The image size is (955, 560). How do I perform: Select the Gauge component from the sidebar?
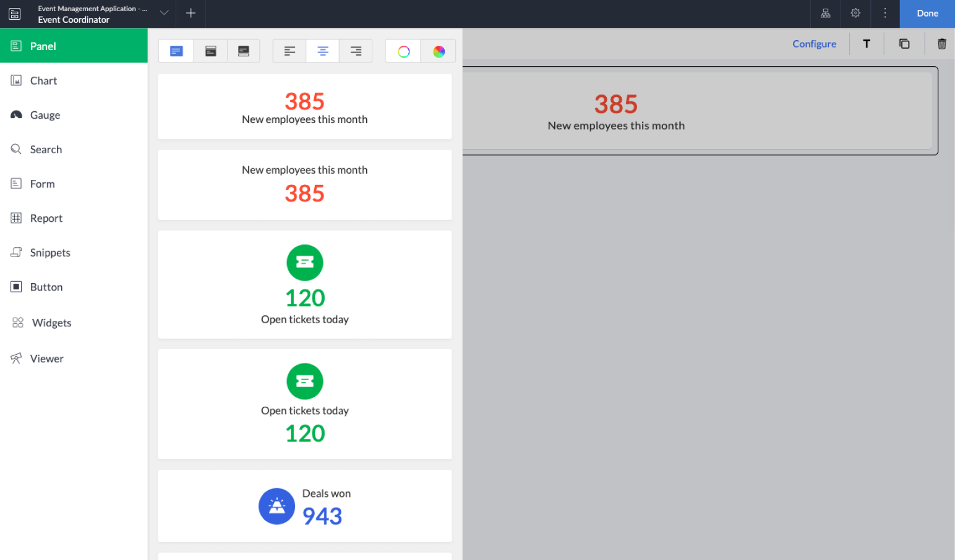click(x=45, y=115)
